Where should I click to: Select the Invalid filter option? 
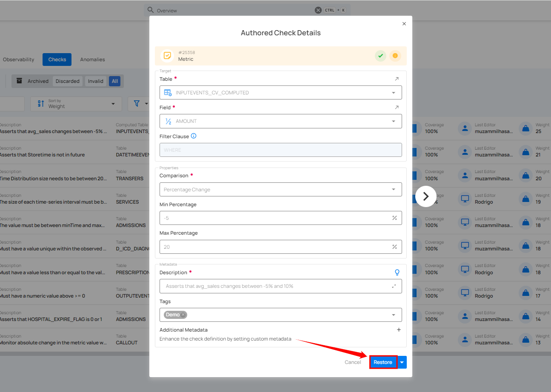[x=96, y=81]
